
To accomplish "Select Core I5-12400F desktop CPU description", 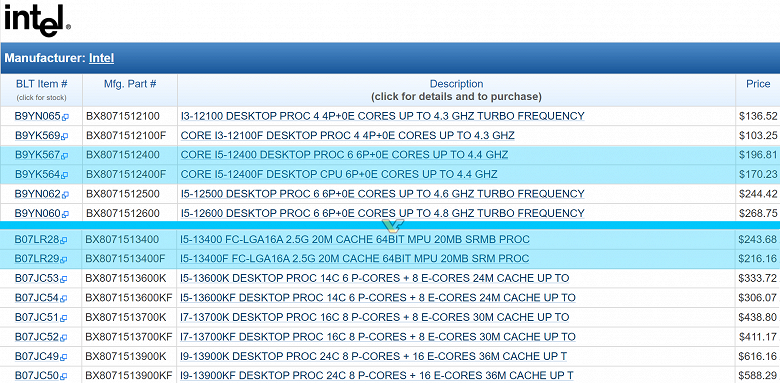I will coord(339,175).
